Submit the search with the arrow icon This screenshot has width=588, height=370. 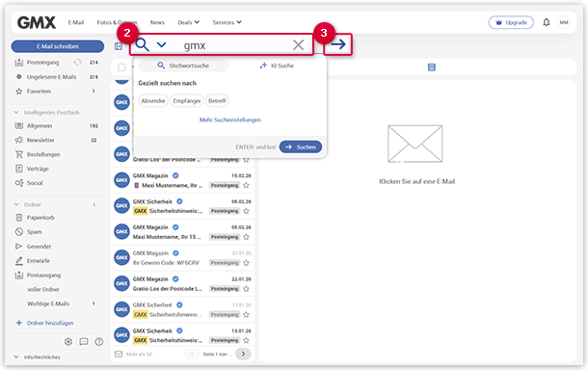[x=338, y=44]
